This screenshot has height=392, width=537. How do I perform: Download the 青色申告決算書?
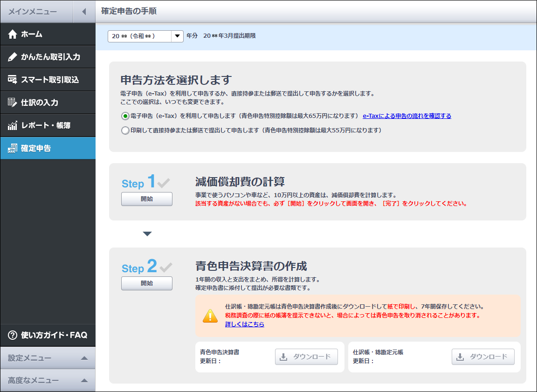tap(306, 357)
